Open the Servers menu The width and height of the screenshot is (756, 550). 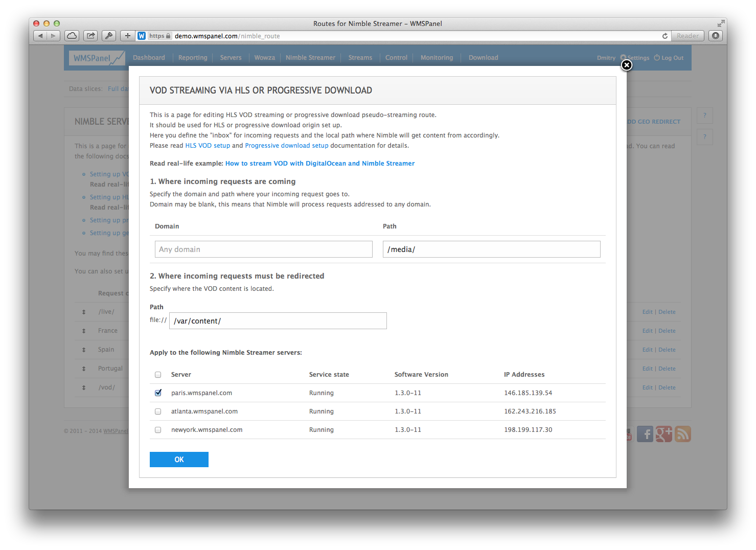tap(231, 58)
